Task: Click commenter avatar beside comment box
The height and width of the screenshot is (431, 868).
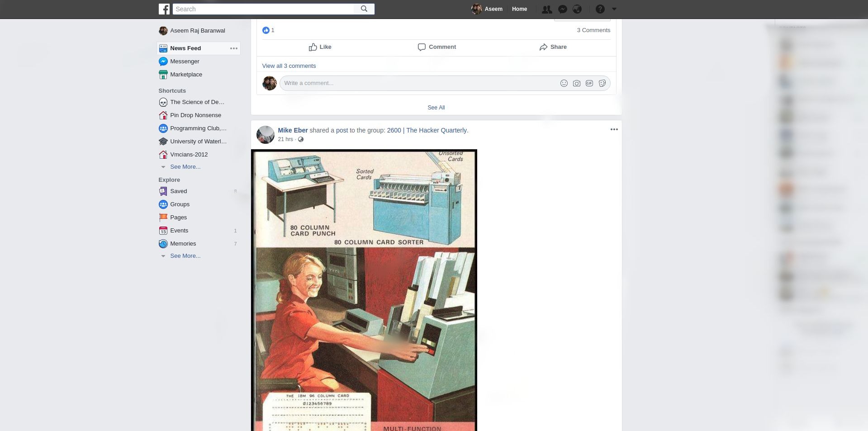Action: click(270, 83)
